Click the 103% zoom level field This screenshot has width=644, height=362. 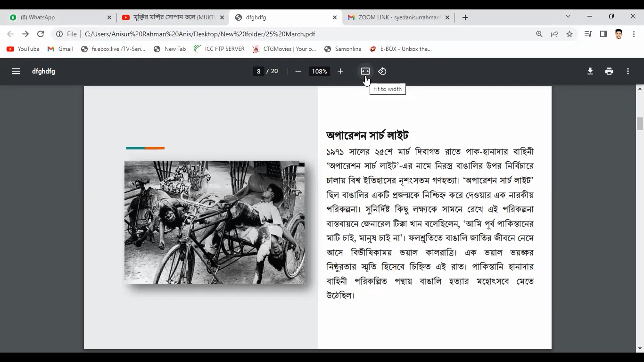tap(319, 71)
